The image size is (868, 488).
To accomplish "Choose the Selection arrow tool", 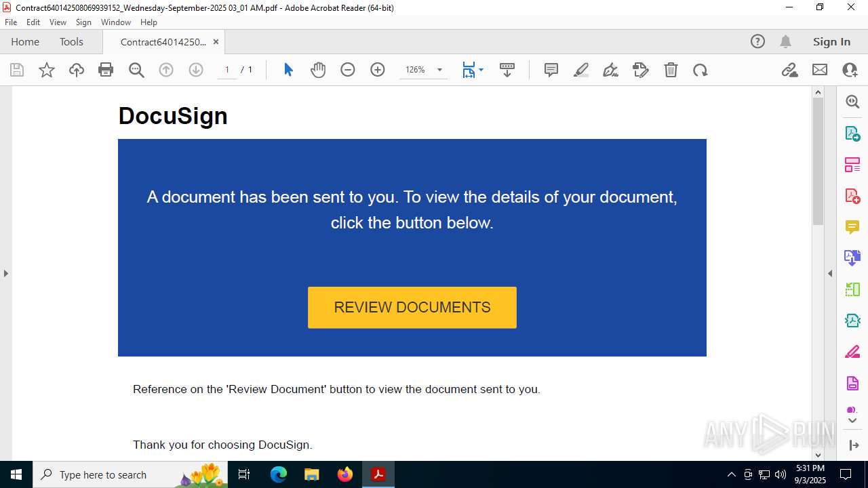I will click(288, 70).
